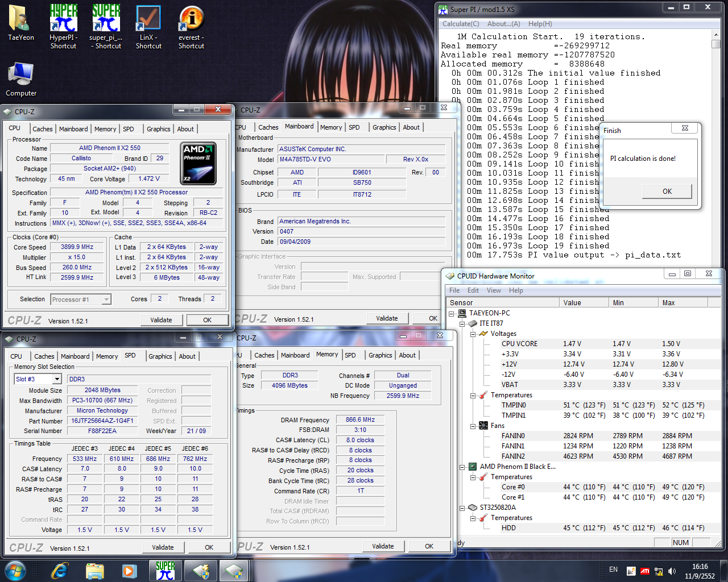Collapse the Voltages node
The width and height of the screenshot is (728, 582).
click(473, 334)
